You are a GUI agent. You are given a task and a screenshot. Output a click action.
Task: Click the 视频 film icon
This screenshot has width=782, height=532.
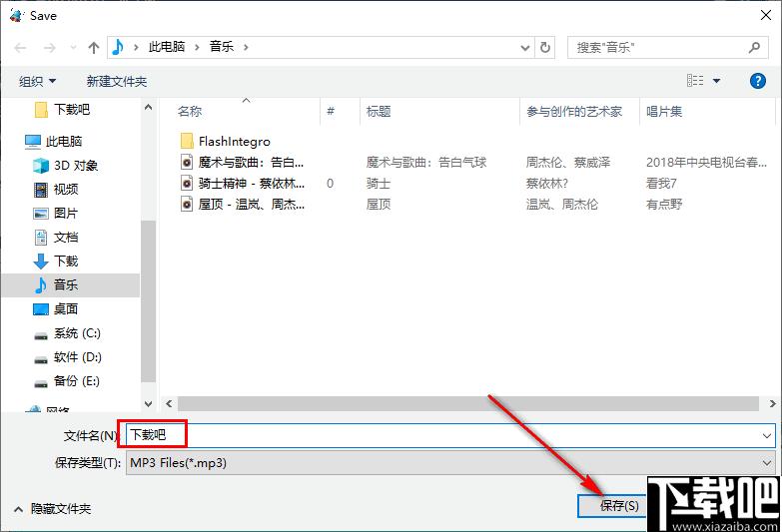(40, 189)
